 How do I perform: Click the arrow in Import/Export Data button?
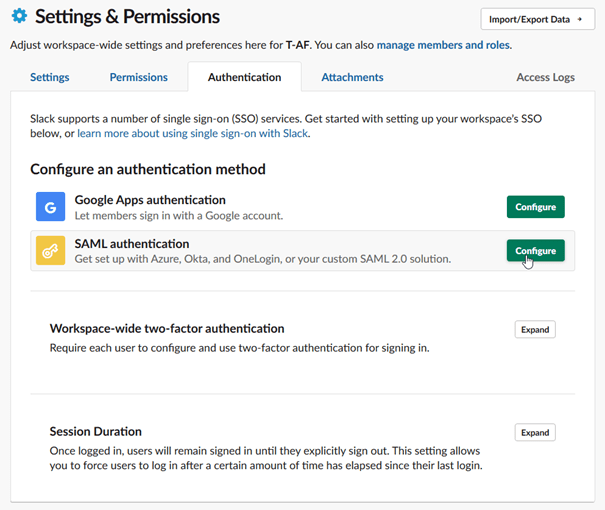[x=579, y=19]
